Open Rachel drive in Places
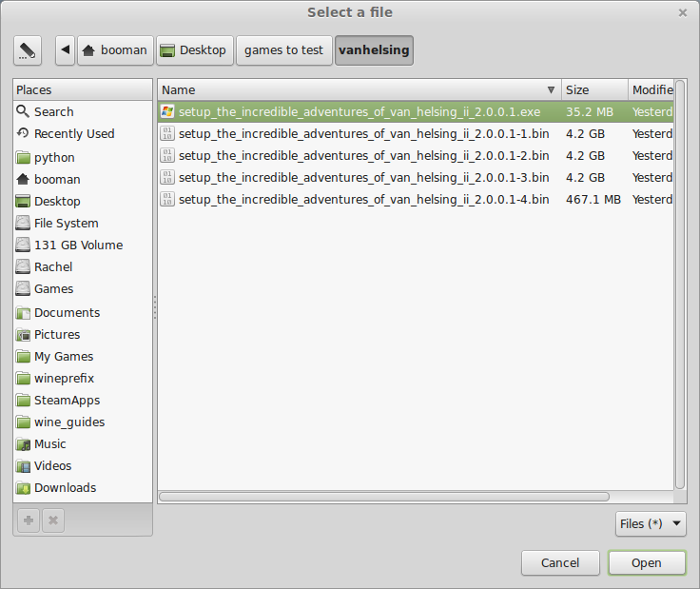This screenshot has height=589, width=700. point(82,267)
